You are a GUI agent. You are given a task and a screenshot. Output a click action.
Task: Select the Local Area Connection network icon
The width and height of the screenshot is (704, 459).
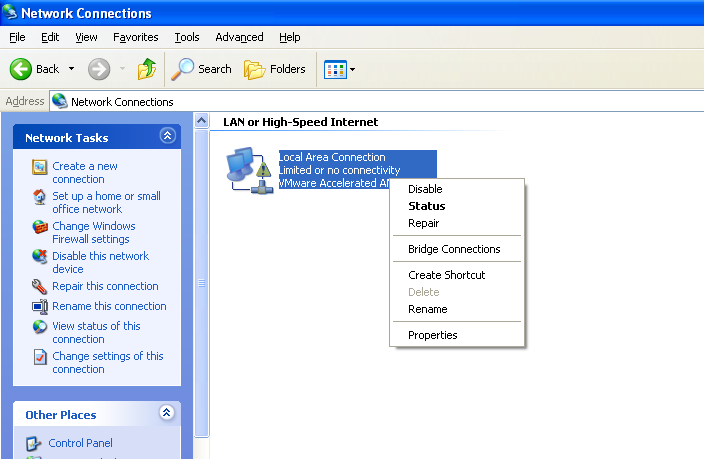click(250, 171)
